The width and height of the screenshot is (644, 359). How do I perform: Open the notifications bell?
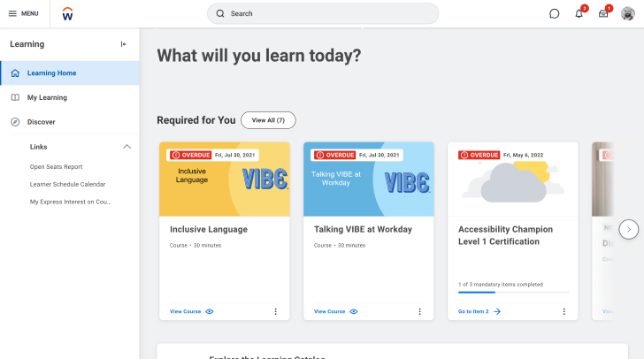click(x=579, y=13)
